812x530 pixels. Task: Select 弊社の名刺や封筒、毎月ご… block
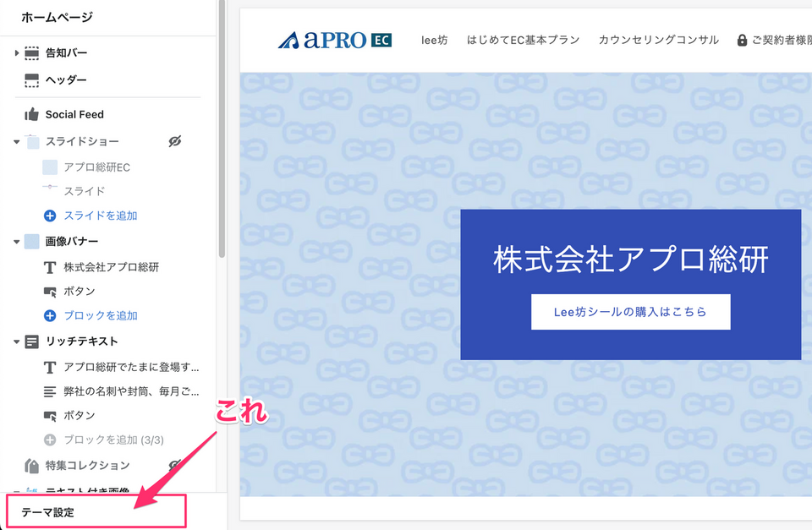[132, 391]
